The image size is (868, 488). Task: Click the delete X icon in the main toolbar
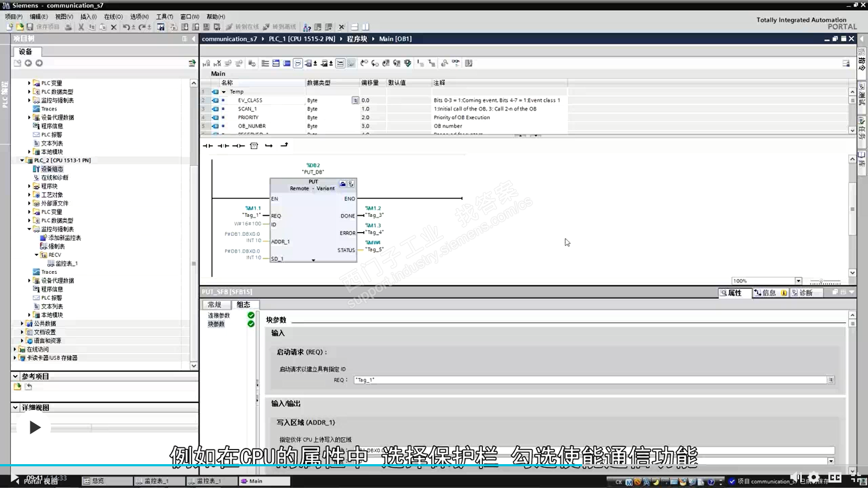pos(113,27)
